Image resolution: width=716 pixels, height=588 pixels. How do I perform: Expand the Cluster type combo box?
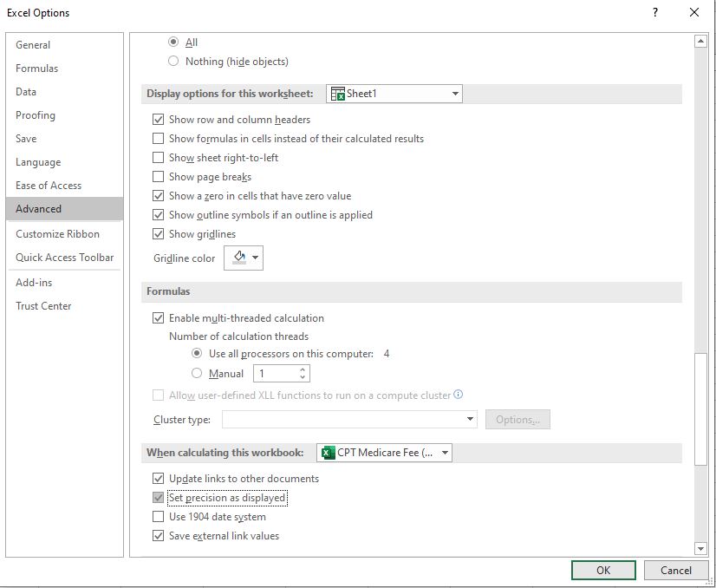pos(471,420)
